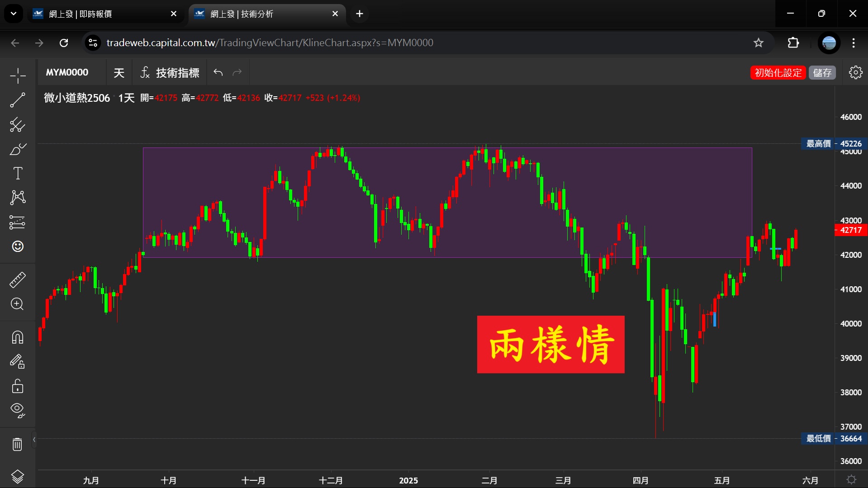Open the emoji icons tool

[18, 246]
